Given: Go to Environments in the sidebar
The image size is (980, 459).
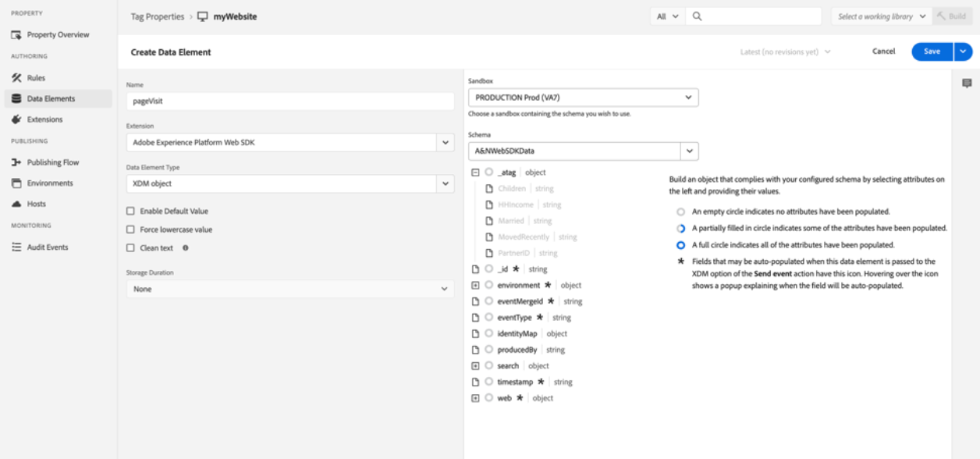Looking at the screenshot, I should coord(50,183).
